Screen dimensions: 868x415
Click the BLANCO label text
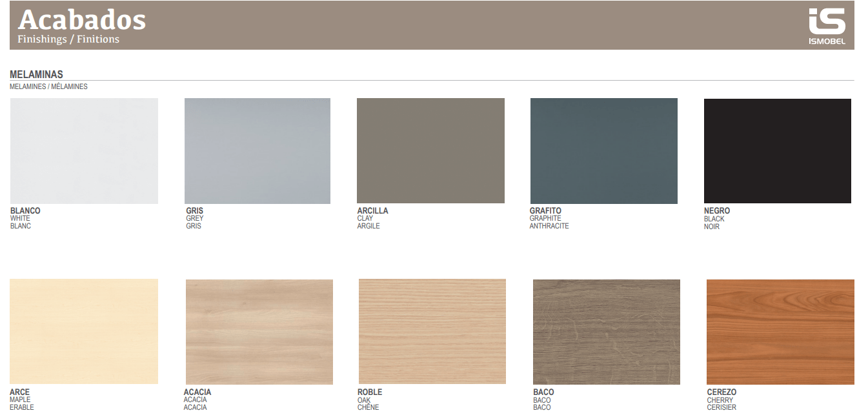click(25, 211)
